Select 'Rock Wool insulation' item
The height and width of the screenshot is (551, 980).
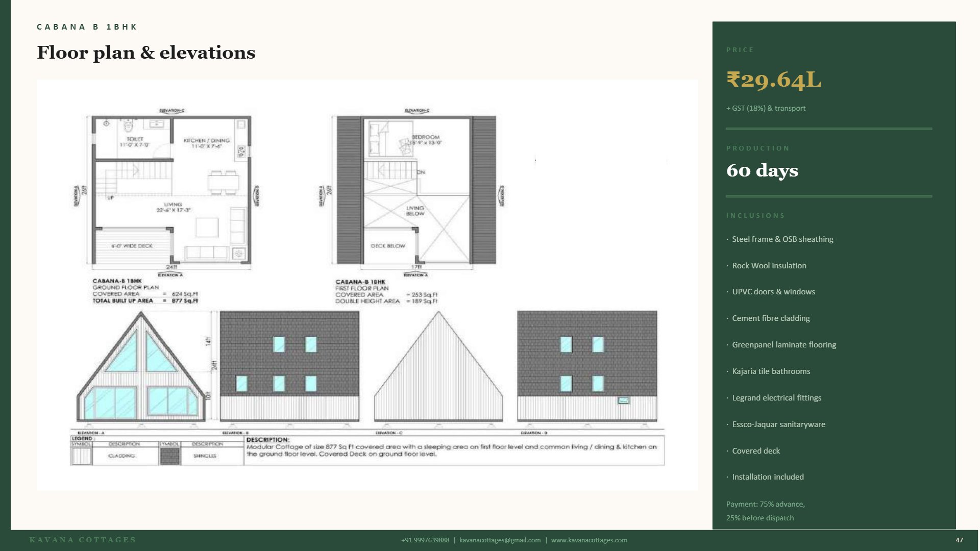(769, 266)
